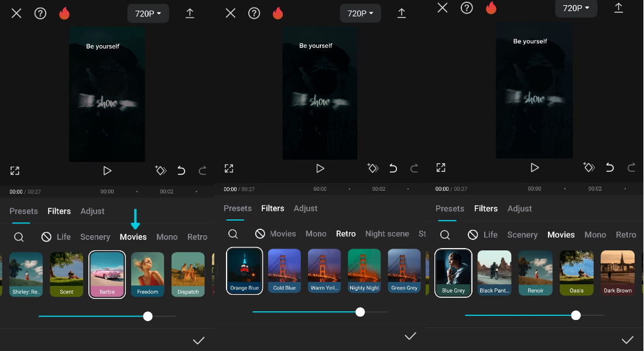
Task: Search filters in right screen
Action: (445, 235)
